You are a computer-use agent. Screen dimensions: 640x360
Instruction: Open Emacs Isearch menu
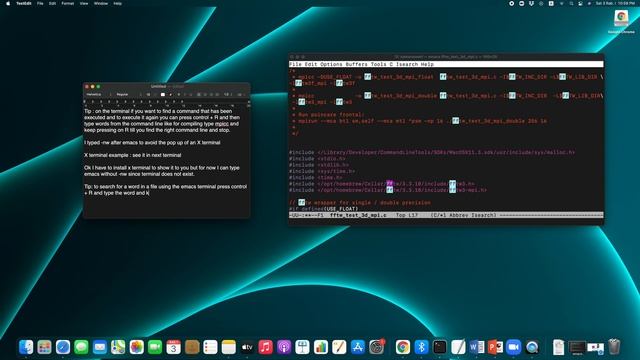pyautogui.click(x=407, y=64)
